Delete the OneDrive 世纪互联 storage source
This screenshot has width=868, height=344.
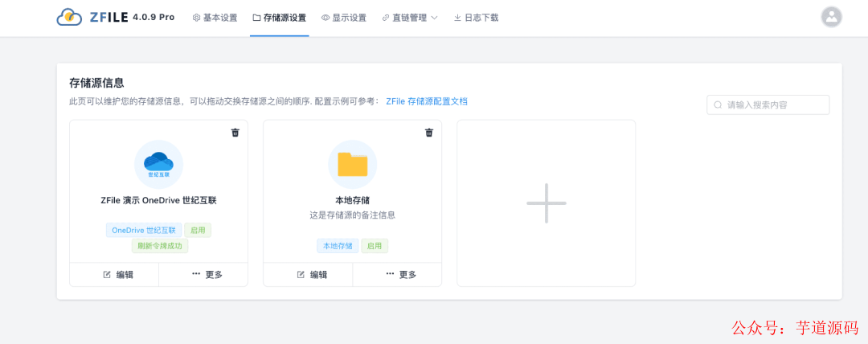pyautogui.click(x=235, y=133)
